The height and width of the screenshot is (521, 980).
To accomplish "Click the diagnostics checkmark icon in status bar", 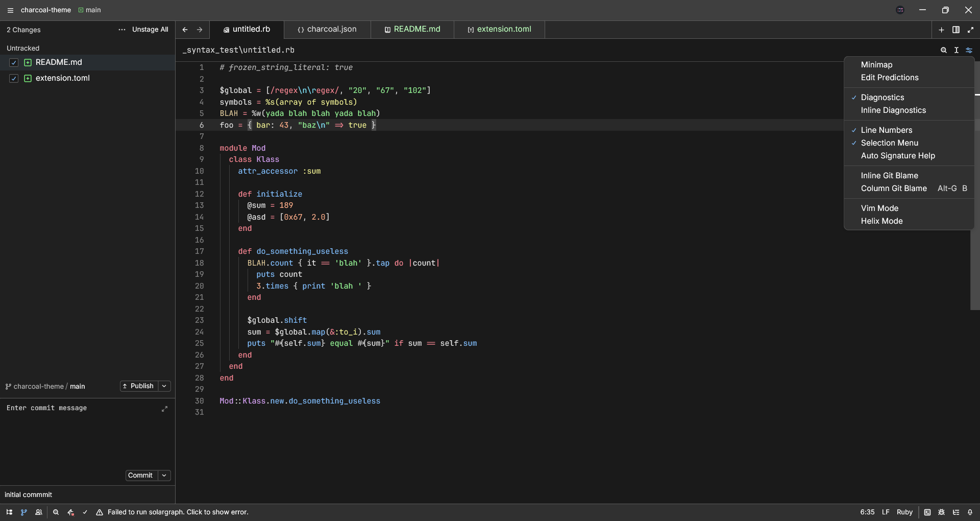I will 85,512.
